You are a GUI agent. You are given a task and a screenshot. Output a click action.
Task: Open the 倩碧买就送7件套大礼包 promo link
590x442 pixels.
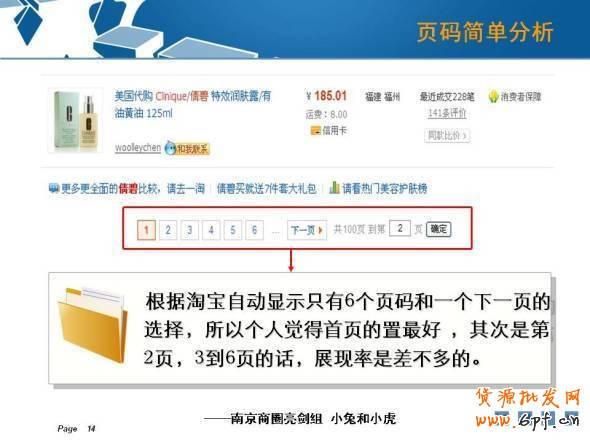pyautogui.click(x=267, y=188)
